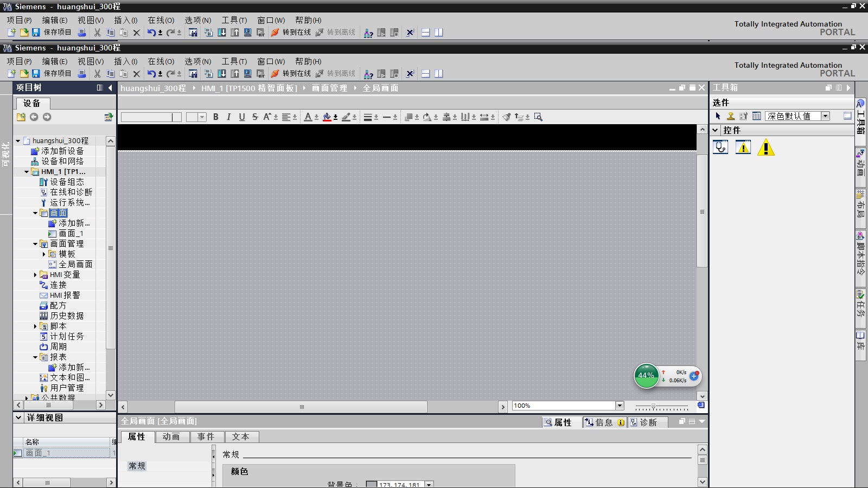Click the table list view icon in toolbox options

(756, 116)
